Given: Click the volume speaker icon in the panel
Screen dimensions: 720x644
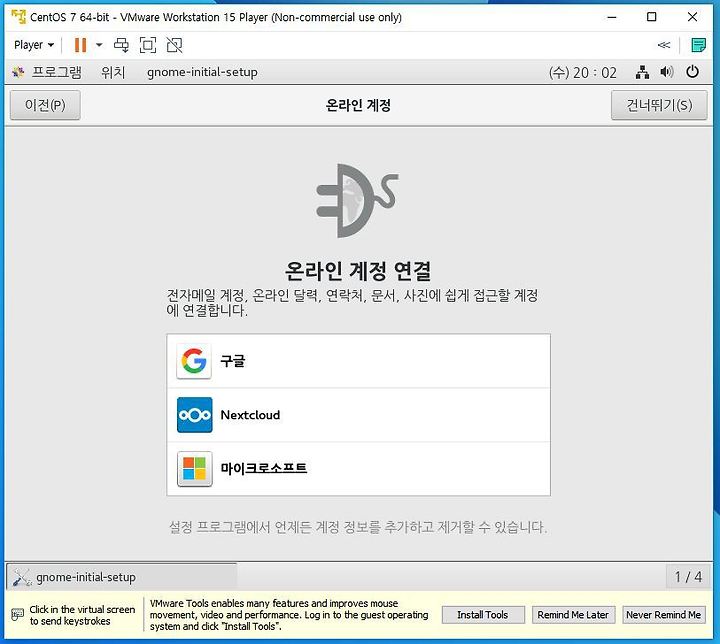Looking at the screenshot, I should point(667,72).
